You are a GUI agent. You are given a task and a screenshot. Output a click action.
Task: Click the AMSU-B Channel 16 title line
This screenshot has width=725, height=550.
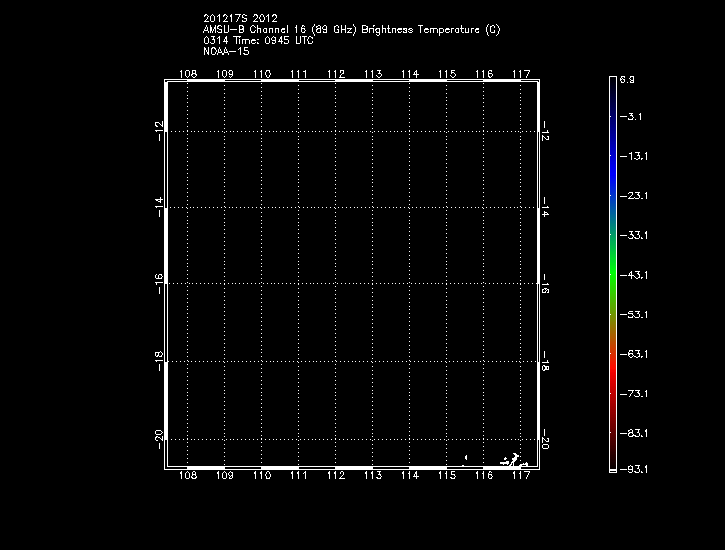tap(351, 30)
